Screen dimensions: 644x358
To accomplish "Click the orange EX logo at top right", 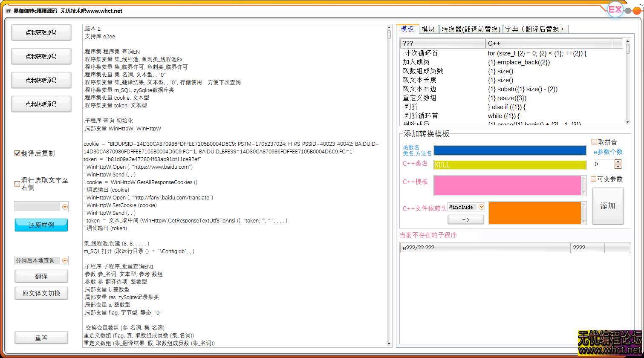I will click(615, 9).
